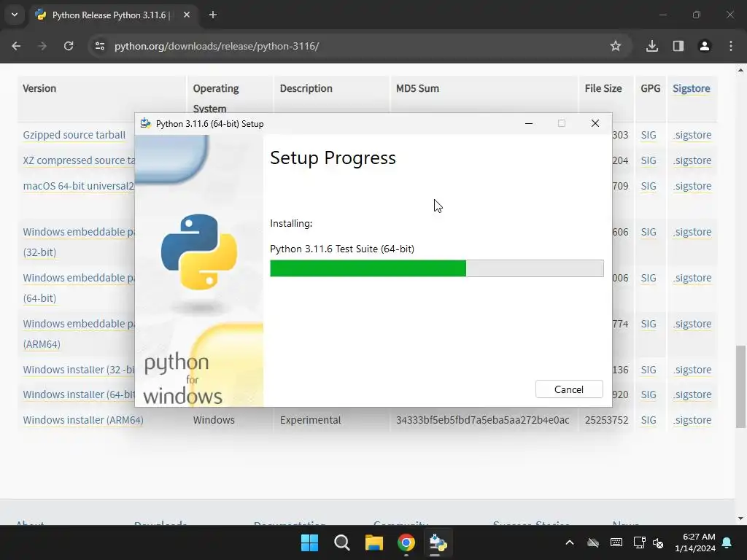Open .sigstore link for macOS 64-bit row
This screenshot has width=747, height=560.
[x=692, y=186]
